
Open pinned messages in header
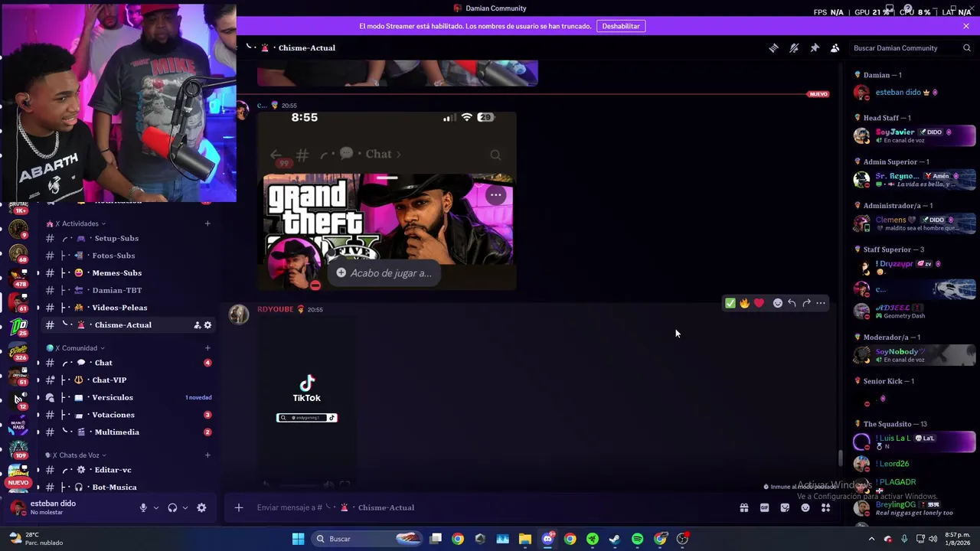815,47
